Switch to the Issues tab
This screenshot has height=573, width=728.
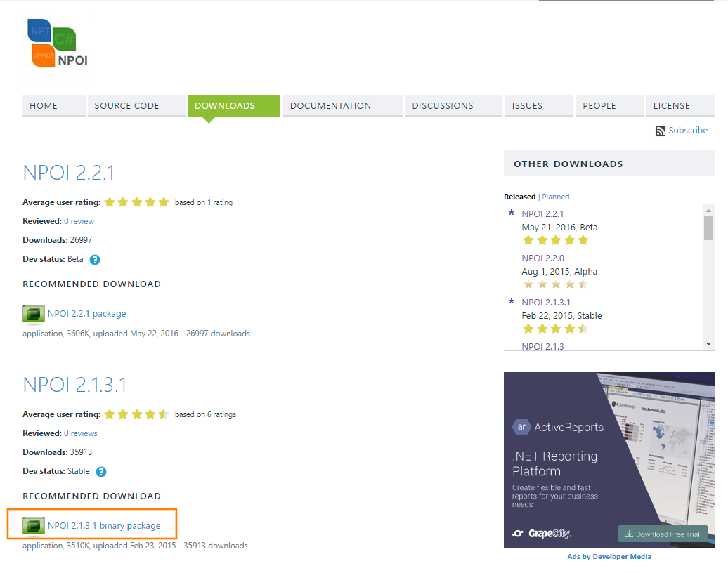pos(539,106)
